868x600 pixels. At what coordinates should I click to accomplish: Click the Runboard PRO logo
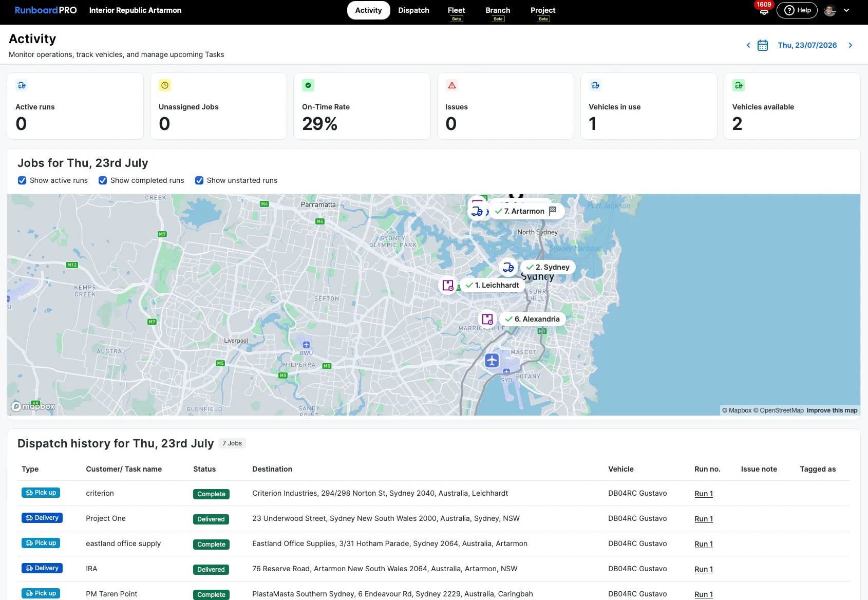(46, 10)
